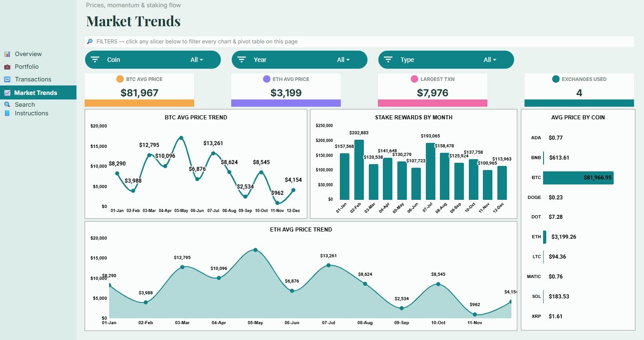The height and width of the screenshot is (340, 644).
Task: Click the Overview chart icon in sidebar
Action: [x=7, y=54]
